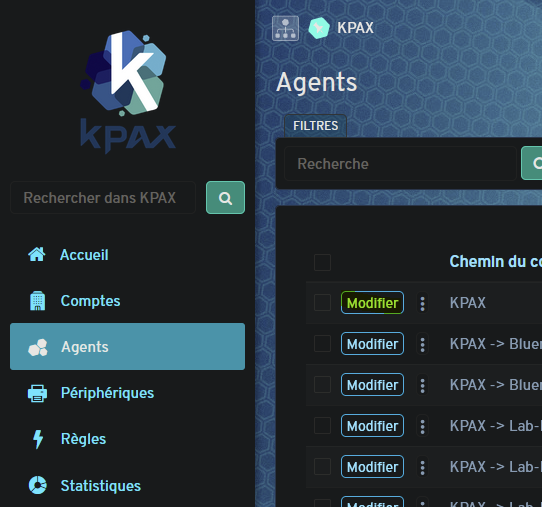The width and height of the screenshot is (542, 507).
Task: Click the KPAX path cell in first row
Action: point(468,303)
